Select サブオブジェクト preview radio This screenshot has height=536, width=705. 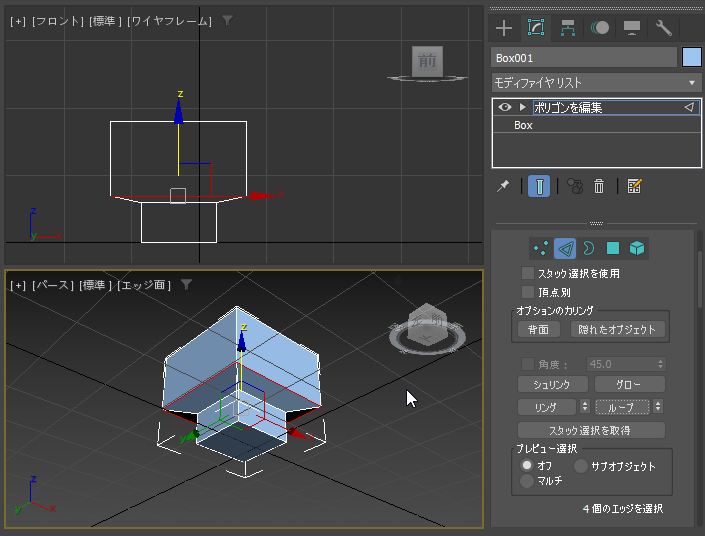580,466
